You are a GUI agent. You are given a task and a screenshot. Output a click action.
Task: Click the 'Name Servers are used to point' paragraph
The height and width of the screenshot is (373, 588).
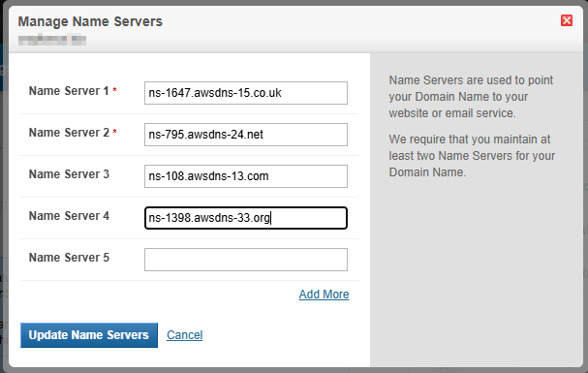click(x=471, y=97)
